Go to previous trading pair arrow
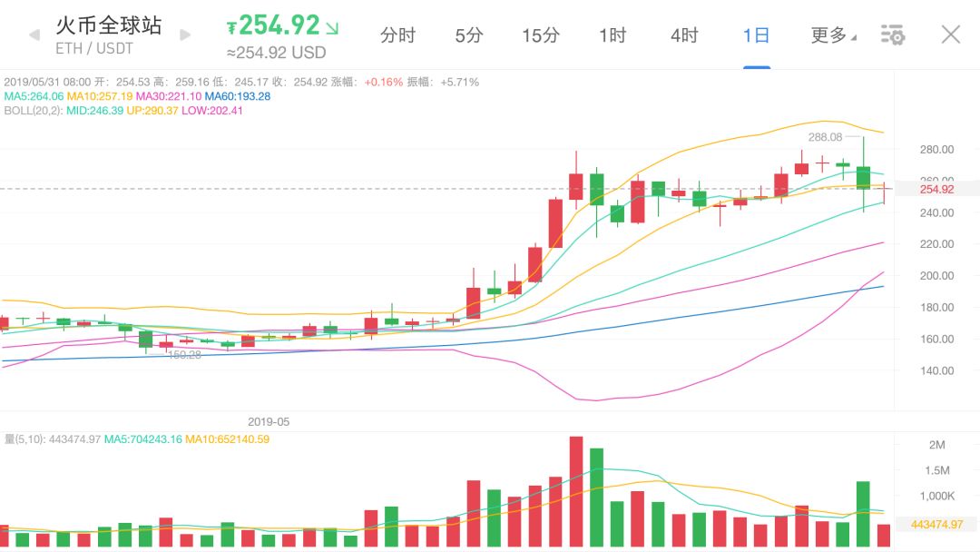 click(34, 35)
